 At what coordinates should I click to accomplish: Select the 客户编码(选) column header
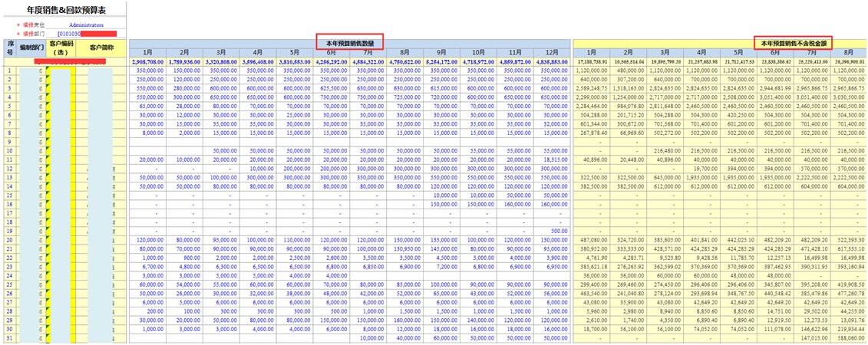61,48
